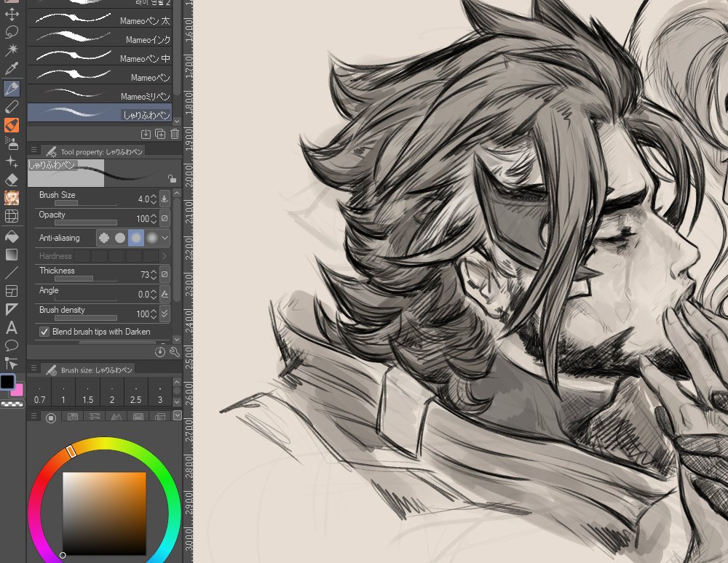Select the Airbrush spray tool
This screenshot has width=728, height=563.
click(12, 143)
